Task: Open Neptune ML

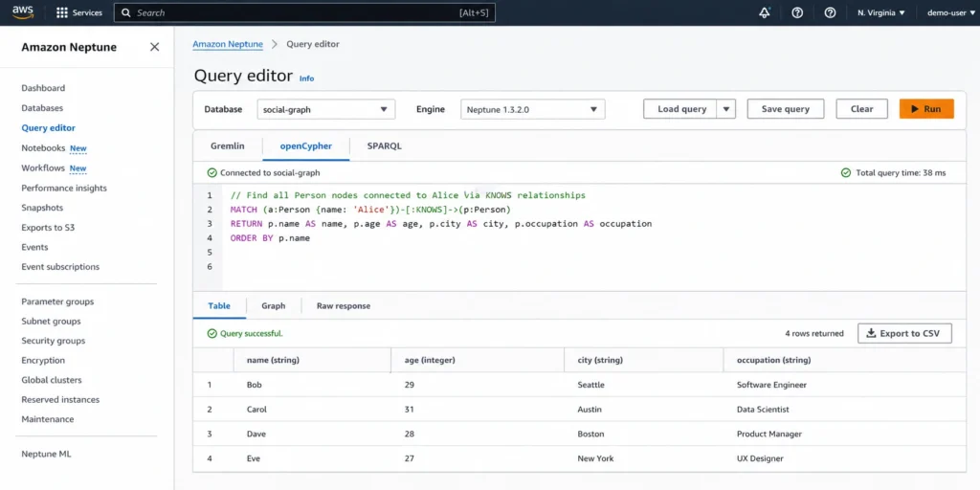Action: 46,455
